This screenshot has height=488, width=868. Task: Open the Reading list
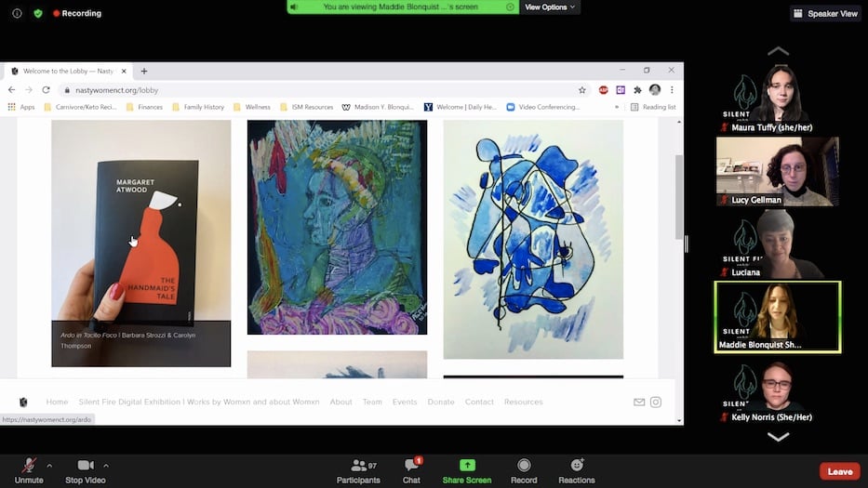(653, 107)
